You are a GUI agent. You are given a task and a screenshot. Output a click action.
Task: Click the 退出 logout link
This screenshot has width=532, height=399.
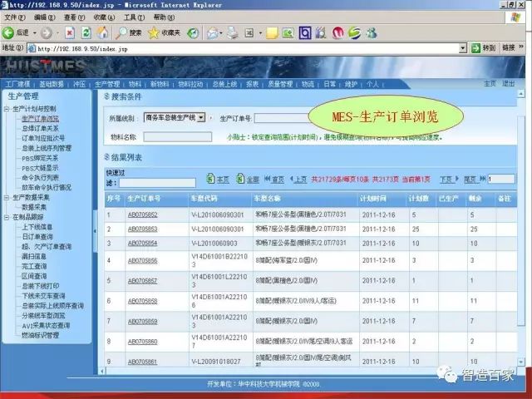coord(508,83)
